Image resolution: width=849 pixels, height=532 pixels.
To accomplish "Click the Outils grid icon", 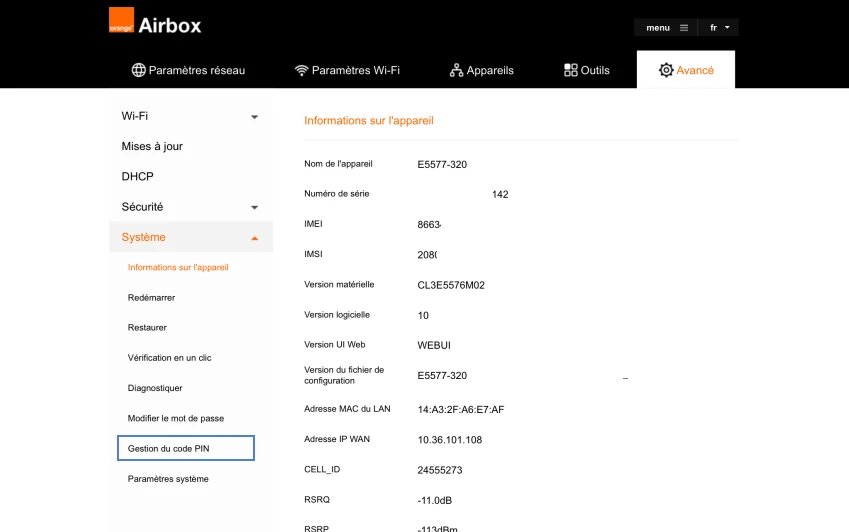I will pos(571,70).
